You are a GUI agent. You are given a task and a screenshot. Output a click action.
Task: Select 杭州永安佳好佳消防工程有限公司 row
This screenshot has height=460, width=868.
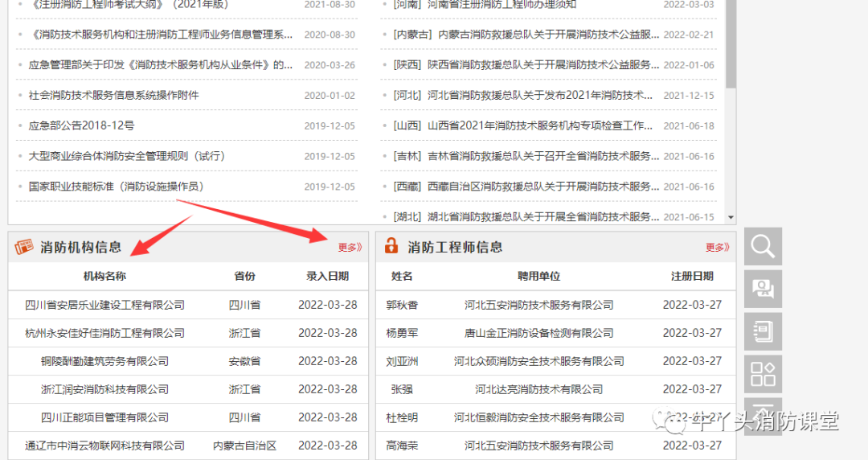[188, 333]
